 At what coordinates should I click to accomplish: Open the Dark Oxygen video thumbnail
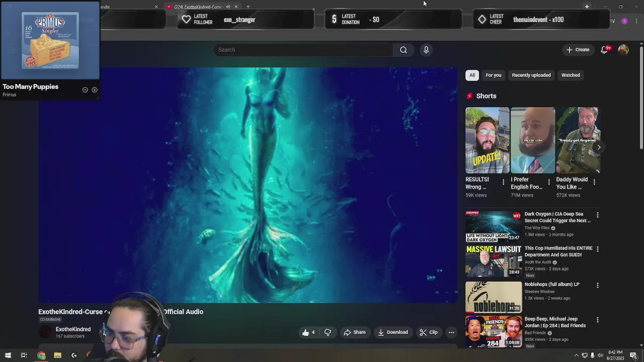coord(494,227)
